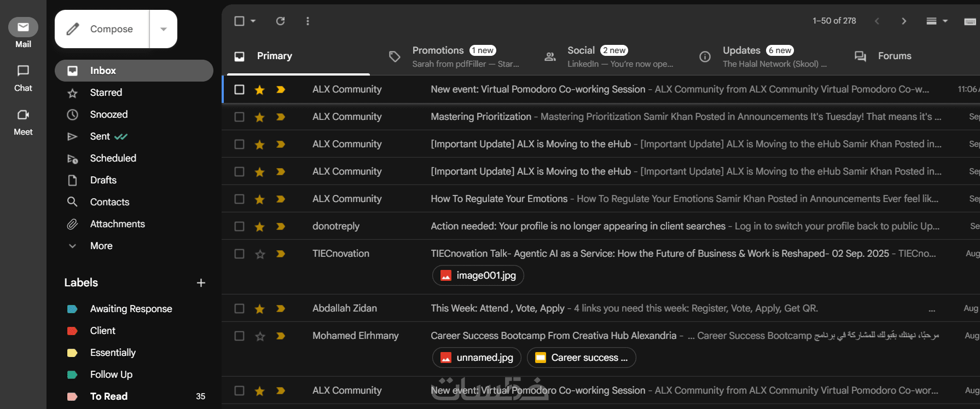Open the Client label
This screenshot has width=980, height=409.
134,331
